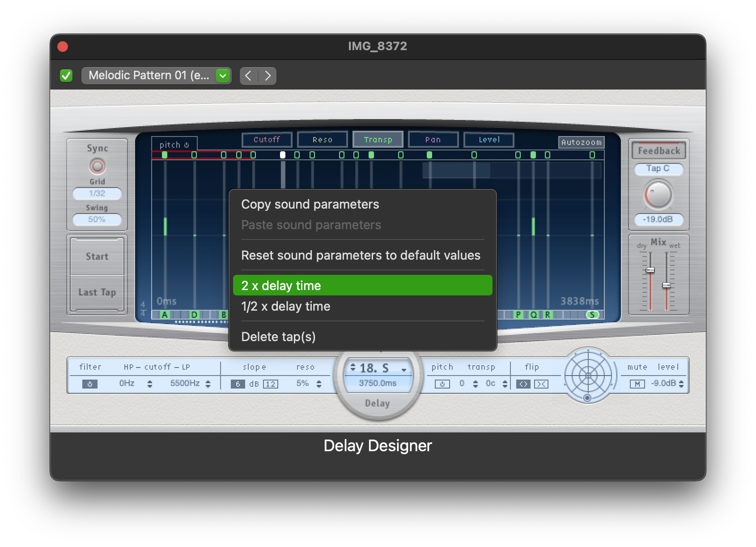
Task: Click the white selected tap toggle marker
Action: click(283, 155)
